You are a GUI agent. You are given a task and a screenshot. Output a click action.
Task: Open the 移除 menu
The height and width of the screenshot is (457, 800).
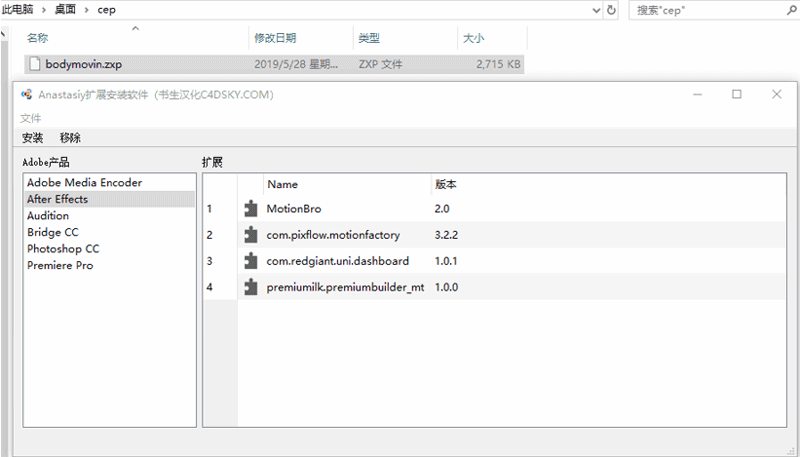70,138
